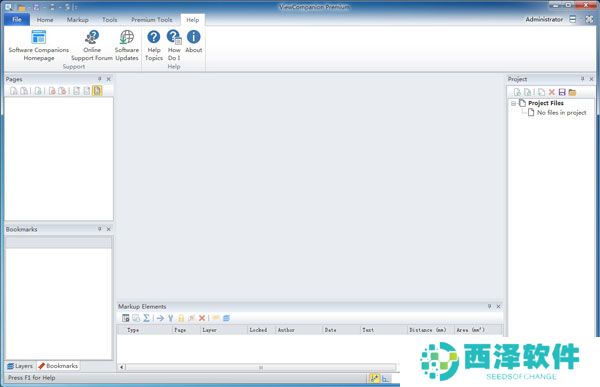Open the Online Support Forum
This screenshot has width=600, height=387.
[92, 46]
